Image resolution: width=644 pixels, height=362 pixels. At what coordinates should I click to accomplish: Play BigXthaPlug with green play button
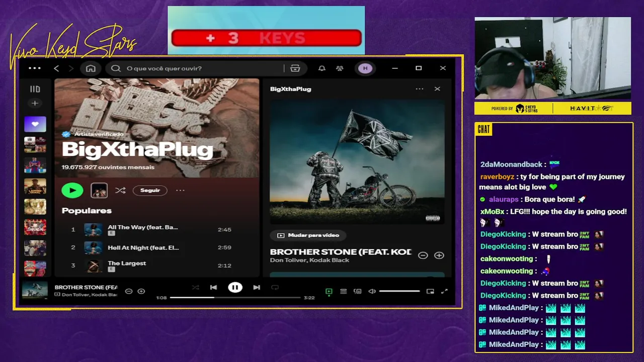72,190
